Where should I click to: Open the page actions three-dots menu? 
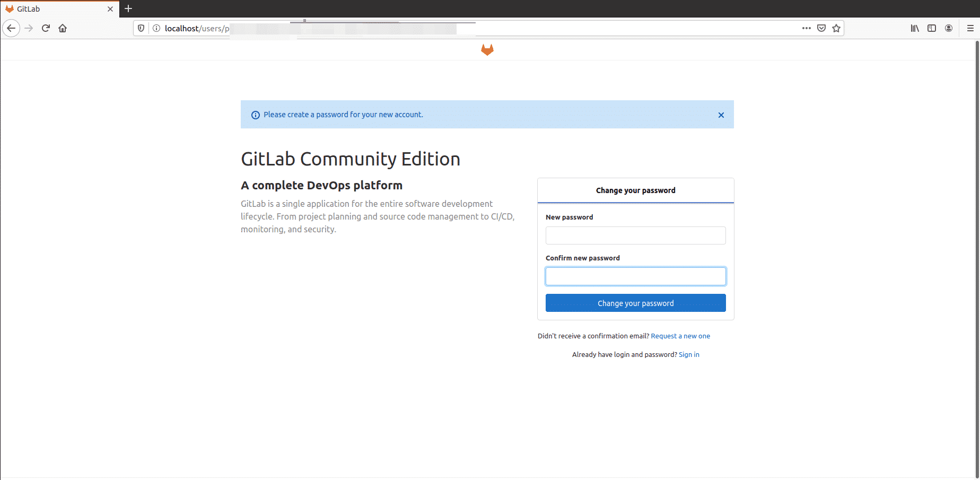[806, 28]
